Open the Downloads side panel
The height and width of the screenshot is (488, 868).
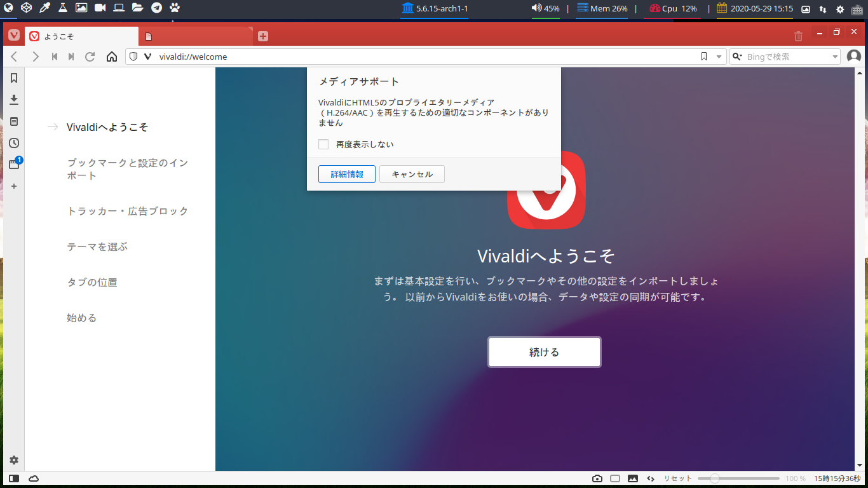click(x=14, y=100)
